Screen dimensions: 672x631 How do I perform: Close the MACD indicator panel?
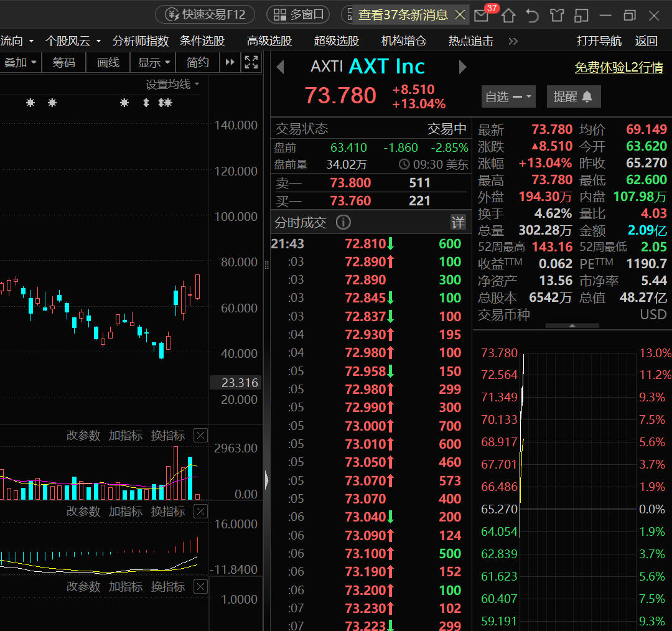[x=200, y=512]
